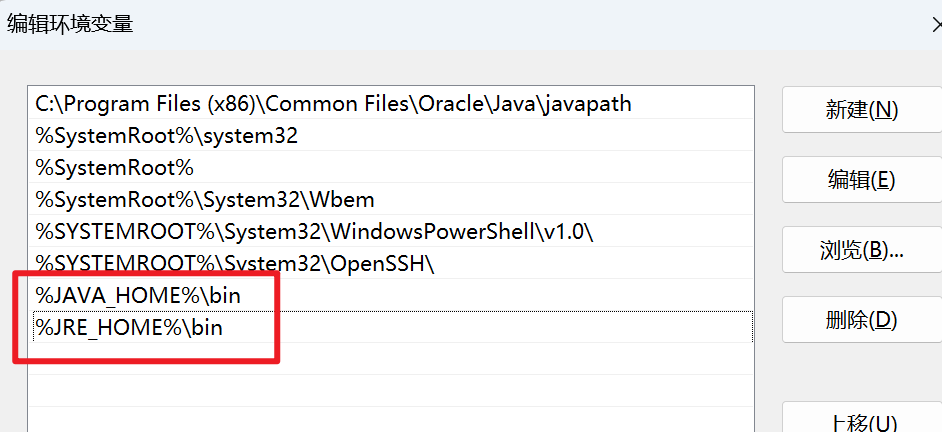Image resolution: width=942 pixels, height=432 pixels.
Task: Select the %SystemRoot%\system32 entry
Action: coord(390,135)
